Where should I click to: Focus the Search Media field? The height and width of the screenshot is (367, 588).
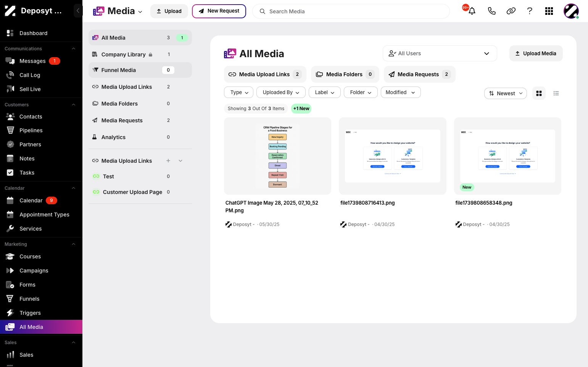point(351,11)
